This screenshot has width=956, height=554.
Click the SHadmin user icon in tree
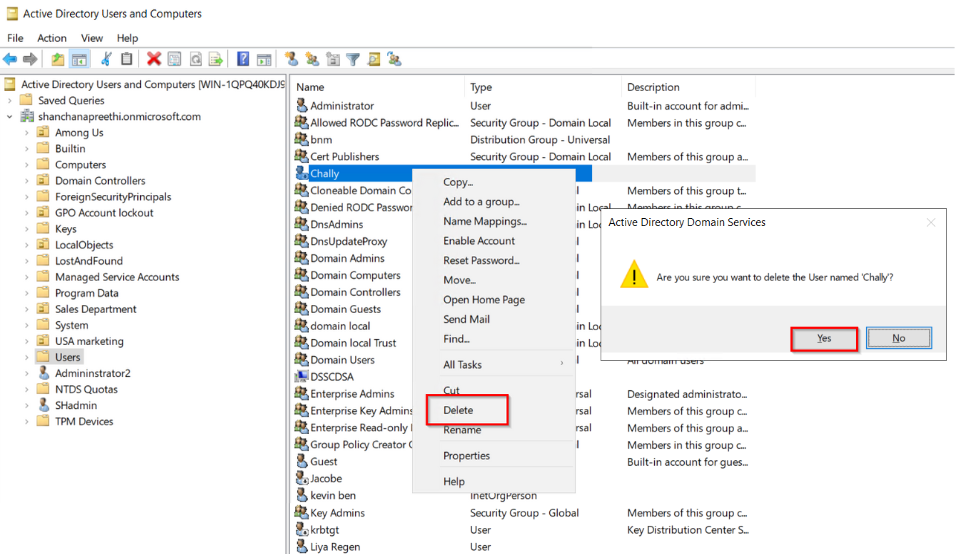43,405
